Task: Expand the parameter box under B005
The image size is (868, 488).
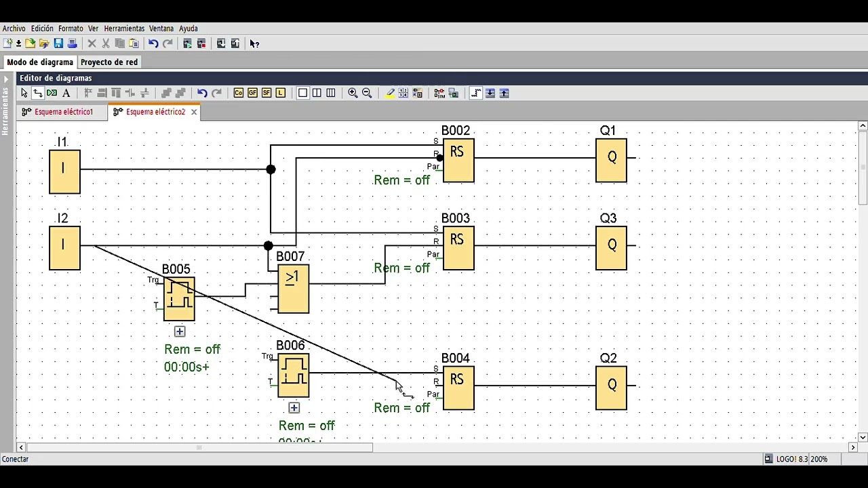Action: [180, 331]
